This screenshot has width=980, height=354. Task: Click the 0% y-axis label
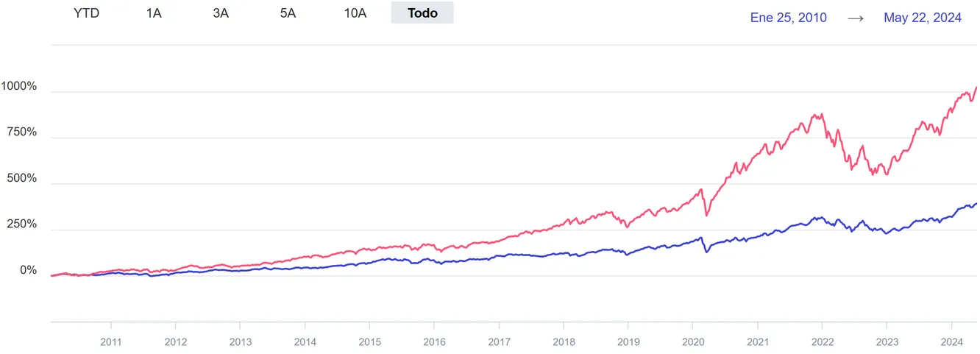(28, 271)
